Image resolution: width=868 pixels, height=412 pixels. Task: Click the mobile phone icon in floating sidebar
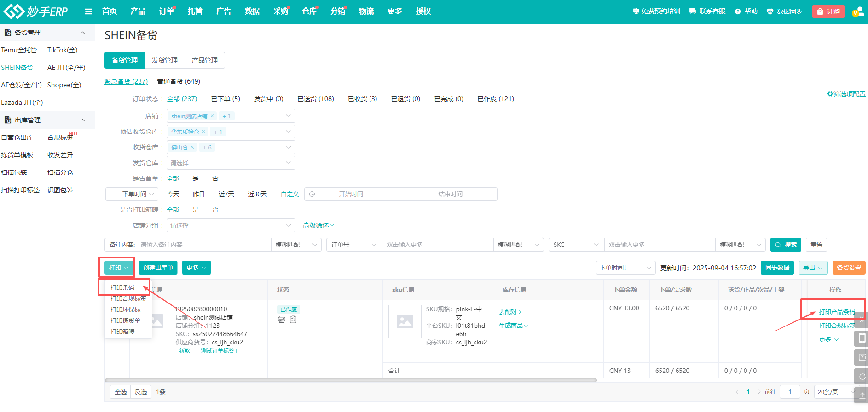862,338
